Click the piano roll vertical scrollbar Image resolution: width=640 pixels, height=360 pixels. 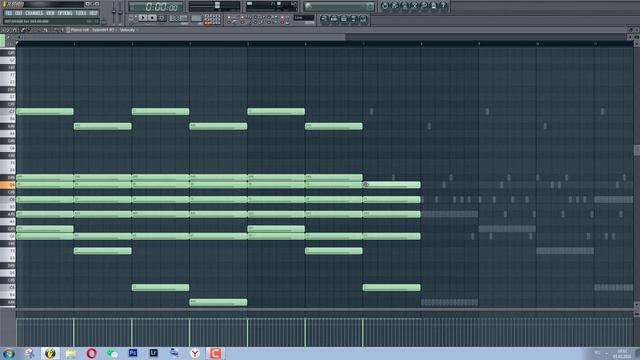pyautogui.click(x=637, y=150)
